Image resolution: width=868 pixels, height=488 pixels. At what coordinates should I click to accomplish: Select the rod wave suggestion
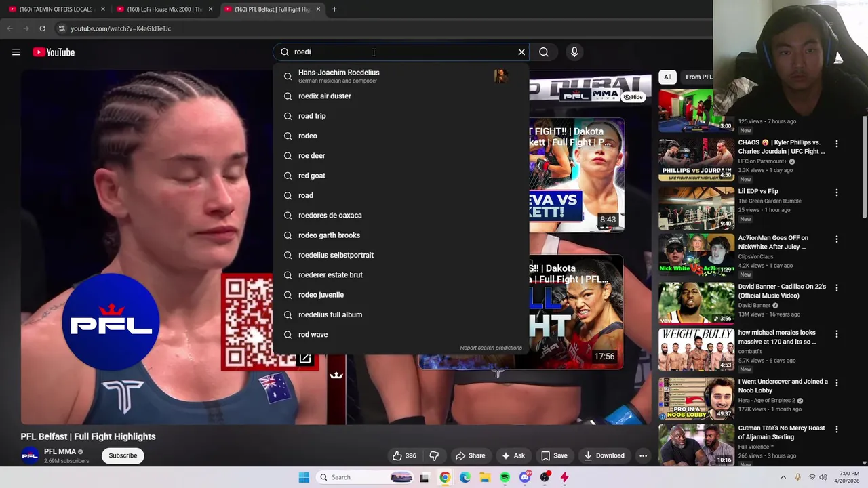[x=401, y=335]
